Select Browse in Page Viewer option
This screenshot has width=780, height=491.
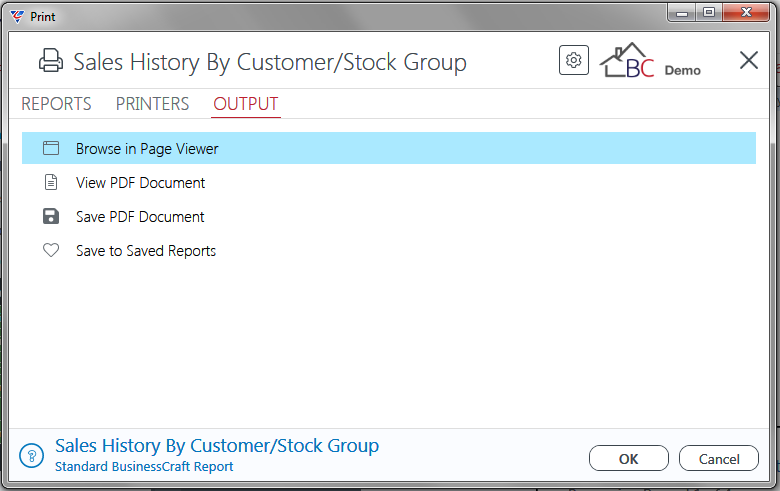pos(389,148)
